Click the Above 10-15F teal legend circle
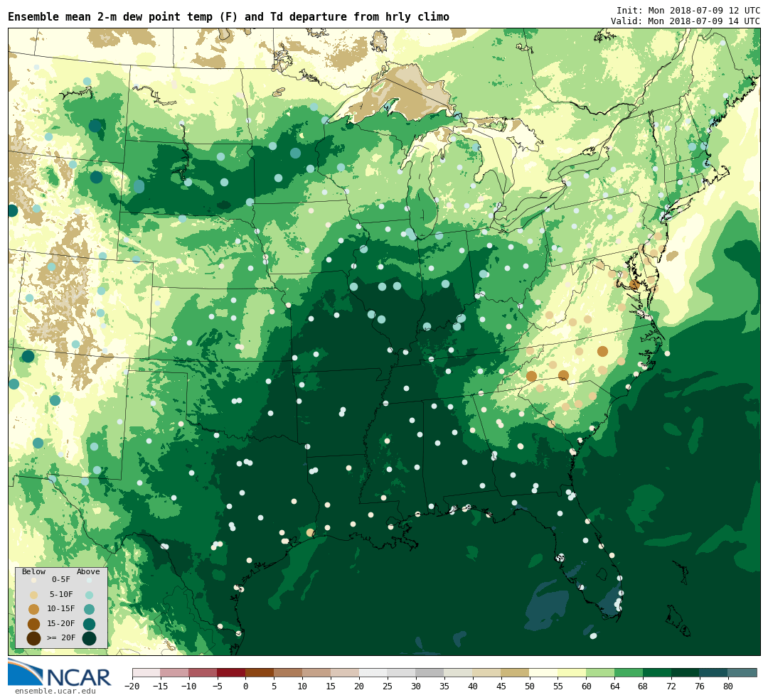Viewport: 768px width, 700px height. pyautogui.click(x=89, y=610)
